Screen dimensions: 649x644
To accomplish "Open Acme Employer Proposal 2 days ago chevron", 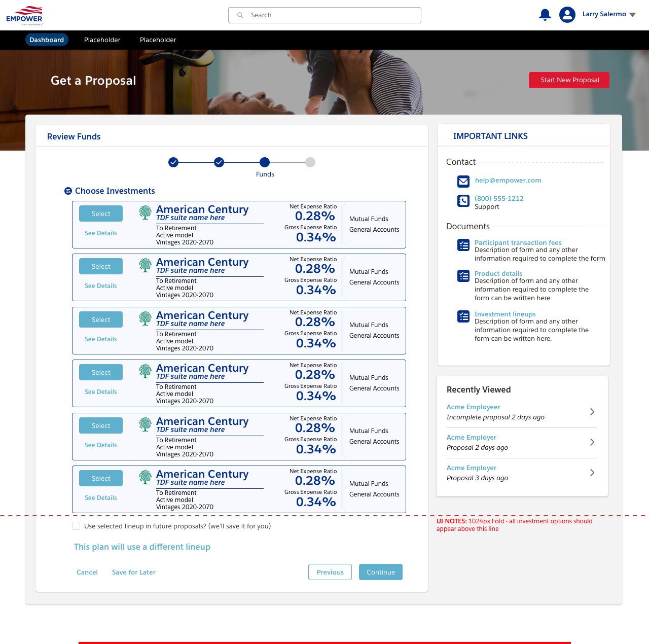I will tap(592, 442).
